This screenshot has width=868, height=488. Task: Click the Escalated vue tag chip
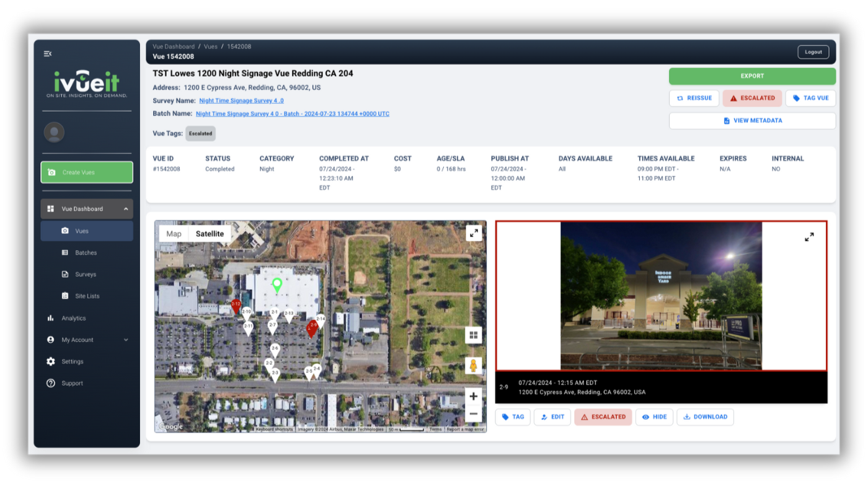coord(200,133)
